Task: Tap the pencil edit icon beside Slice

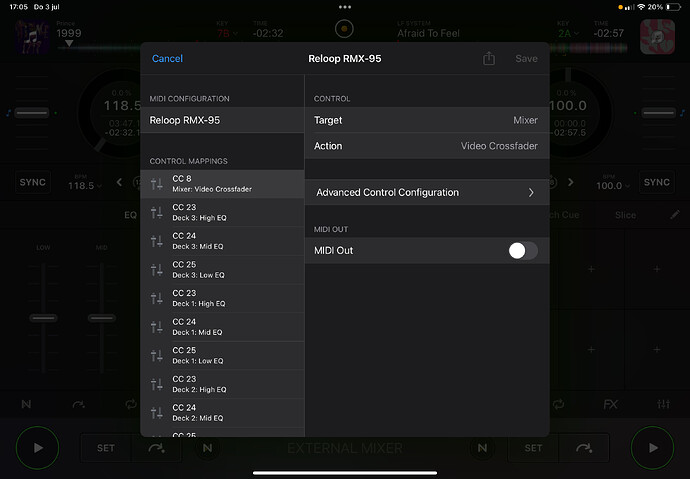Action: click(675, 214)
